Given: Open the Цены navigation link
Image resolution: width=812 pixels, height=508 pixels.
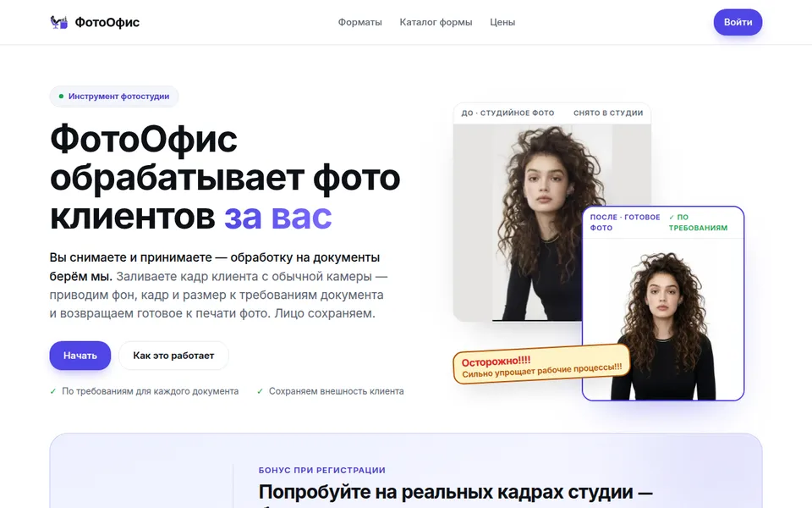Looking at the screenshot, I should (502, 22).
